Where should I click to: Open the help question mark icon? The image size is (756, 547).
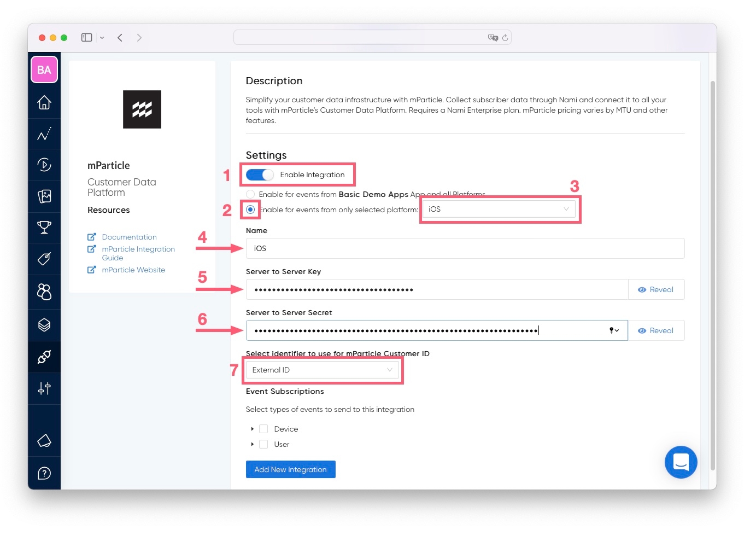[x=44, y=473]
